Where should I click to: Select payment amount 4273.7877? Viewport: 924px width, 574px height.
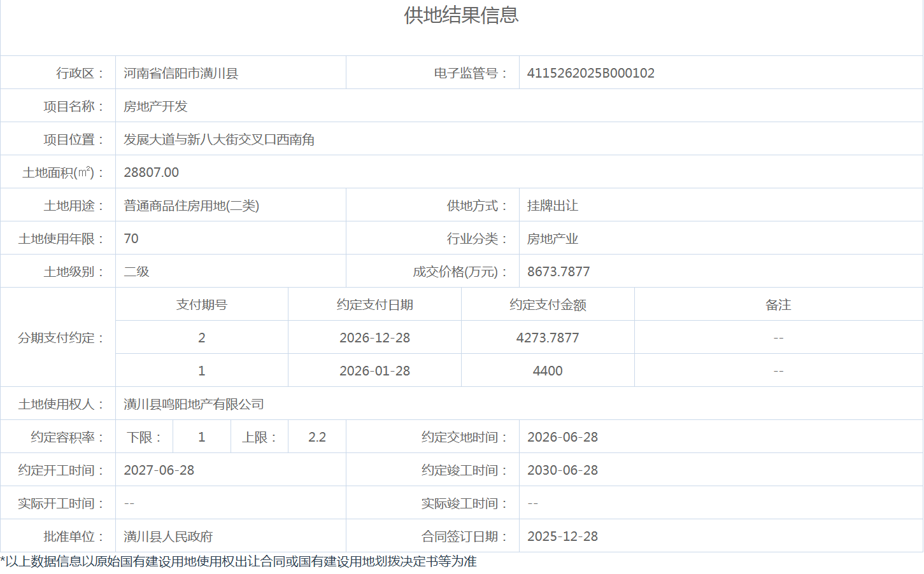548,338
